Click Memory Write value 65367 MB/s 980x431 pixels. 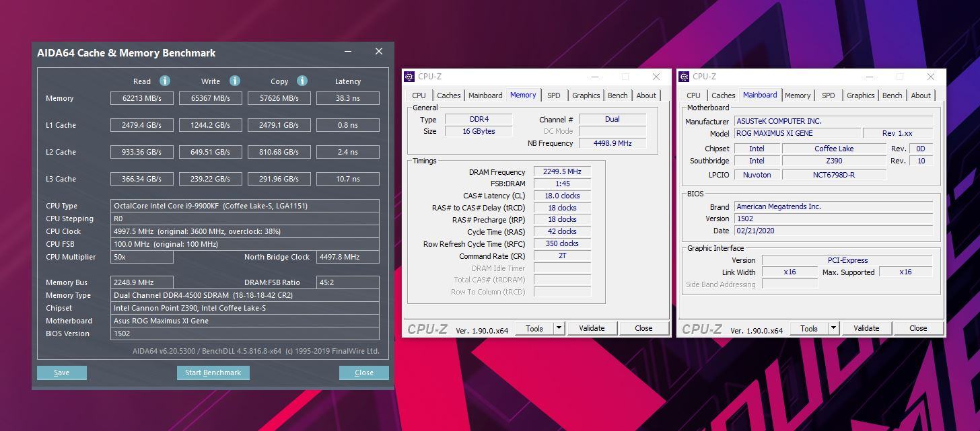click(x=211, y=98)
